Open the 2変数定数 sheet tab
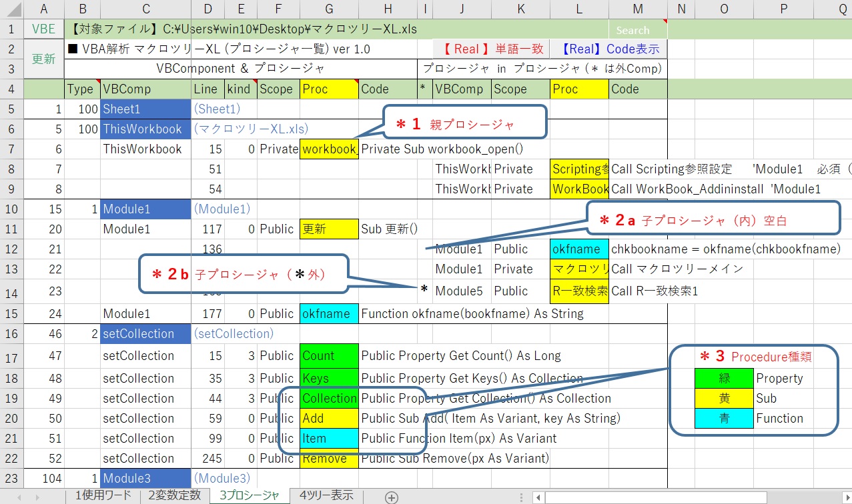852x504 pixels. [x=174, y=495]
